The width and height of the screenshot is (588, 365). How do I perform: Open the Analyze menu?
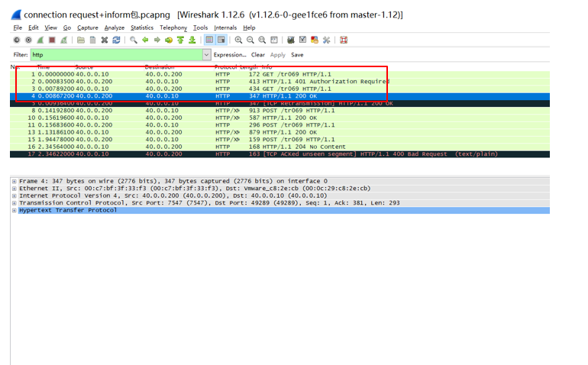point(115,27)
